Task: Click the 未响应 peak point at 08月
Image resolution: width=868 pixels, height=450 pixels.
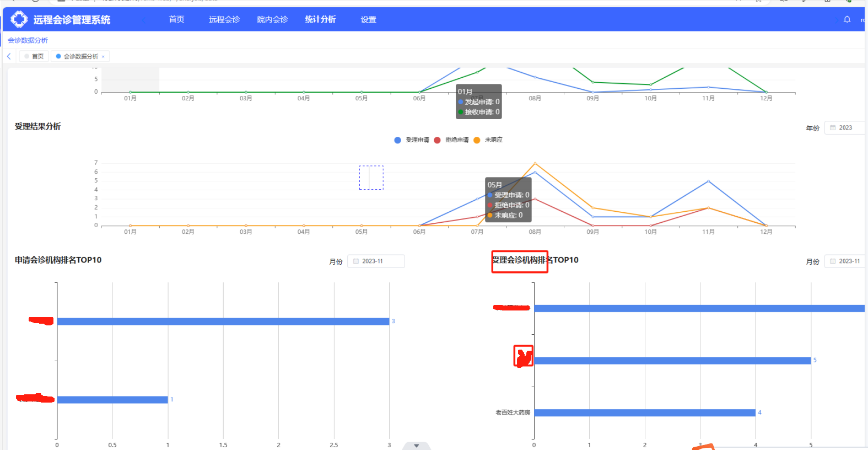Action: pyautogui.click(x=535, y=163)
